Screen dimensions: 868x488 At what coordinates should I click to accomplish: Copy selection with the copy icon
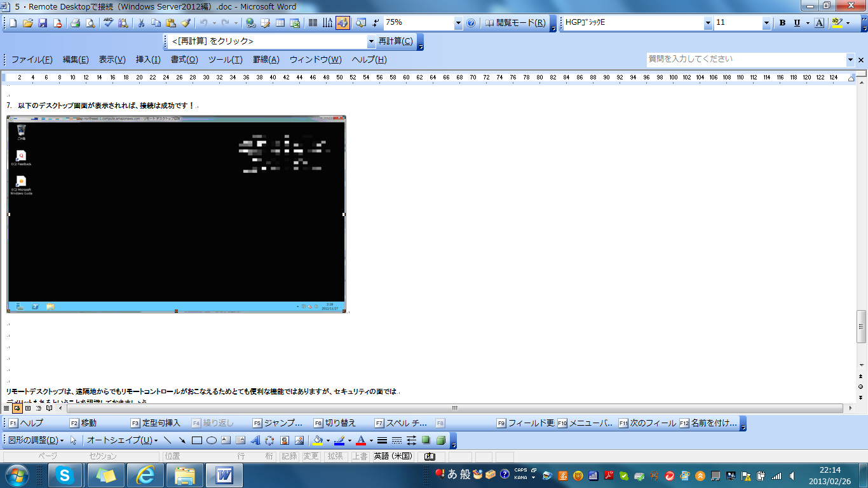(x=156, y=23)
